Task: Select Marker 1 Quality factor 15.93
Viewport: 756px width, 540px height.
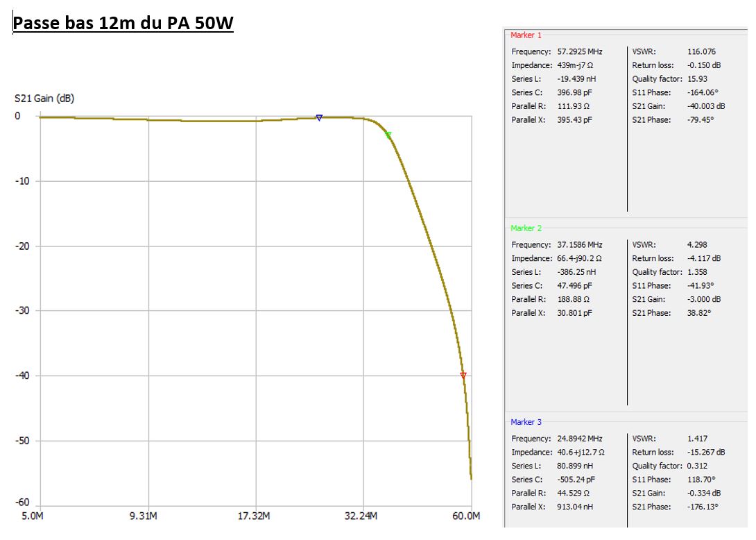Action: [x=698, y=78]
